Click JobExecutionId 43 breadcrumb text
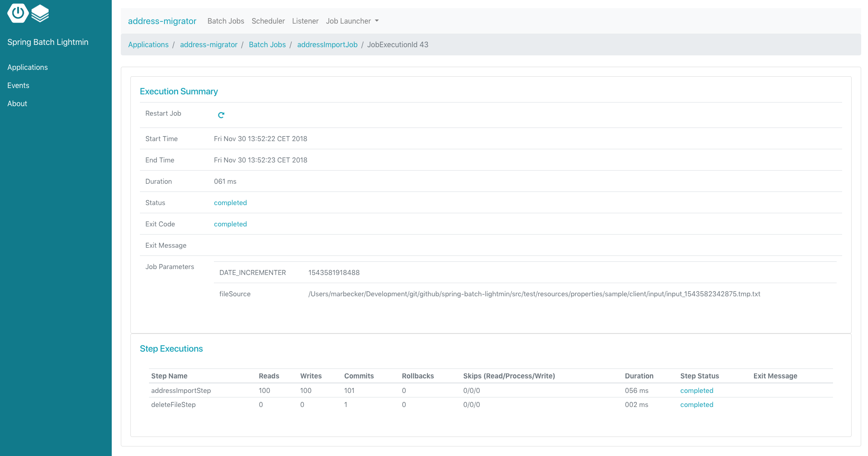Viewport: 868px width, 456px height. pos(397,44)
